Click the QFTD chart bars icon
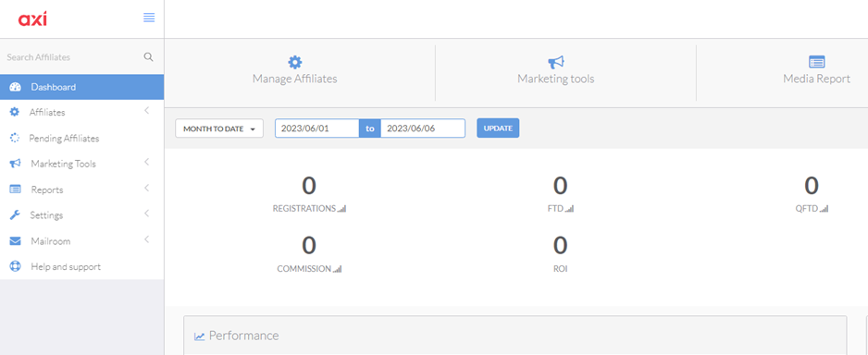Image resolution: width=868 pixels, height=355 pixels. [825, 209]
